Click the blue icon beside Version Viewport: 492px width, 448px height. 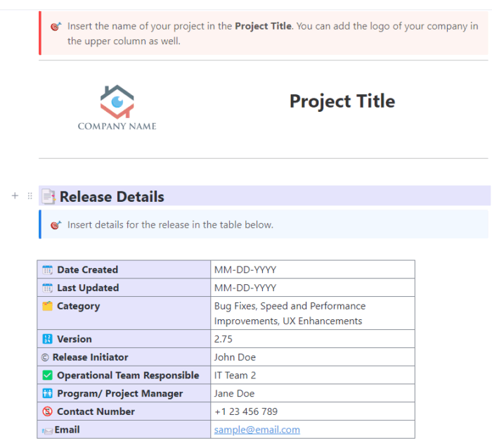click(48, 339)
